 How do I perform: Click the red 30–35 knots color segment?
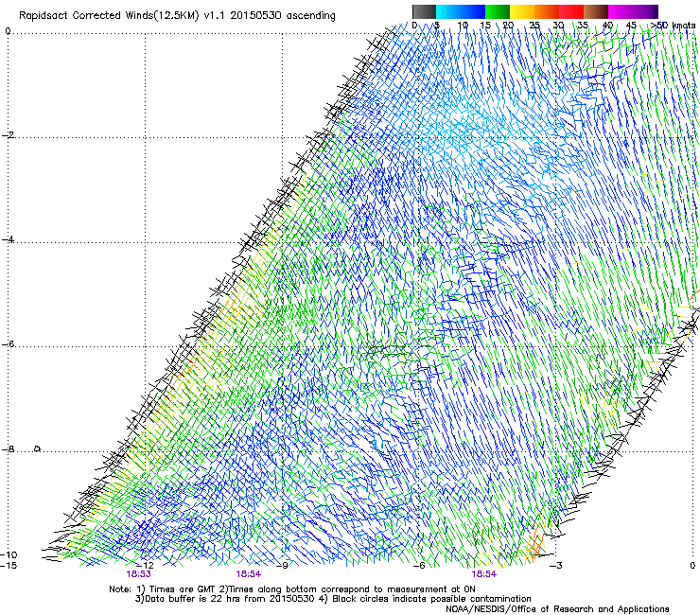(x=571, y=11)
